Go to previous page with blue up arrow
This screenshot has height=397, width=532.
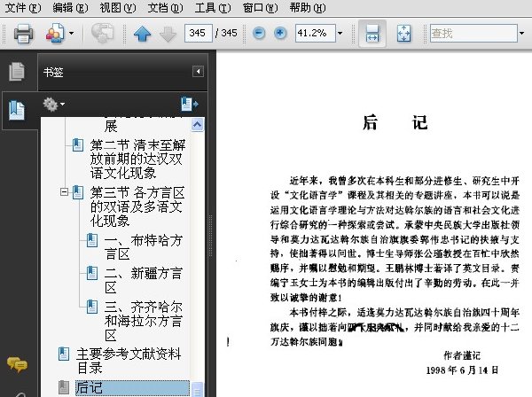coord(142,34)
